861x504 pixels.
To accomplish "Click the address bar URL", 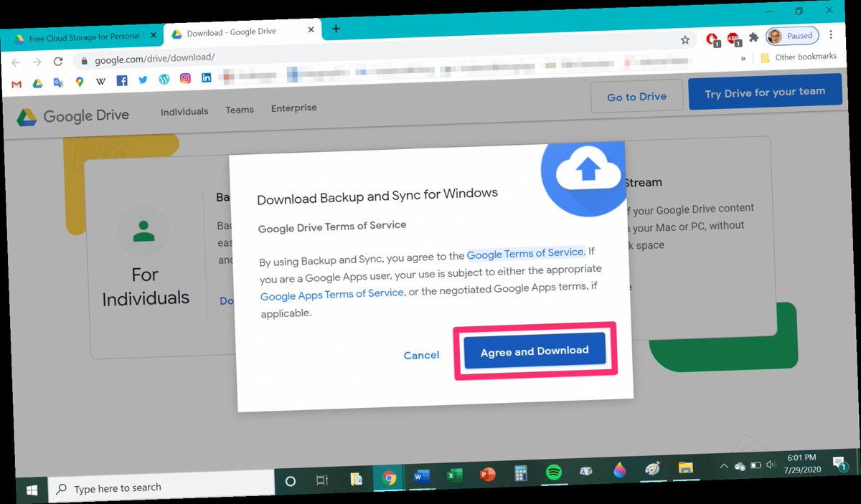I will [154, 58].
